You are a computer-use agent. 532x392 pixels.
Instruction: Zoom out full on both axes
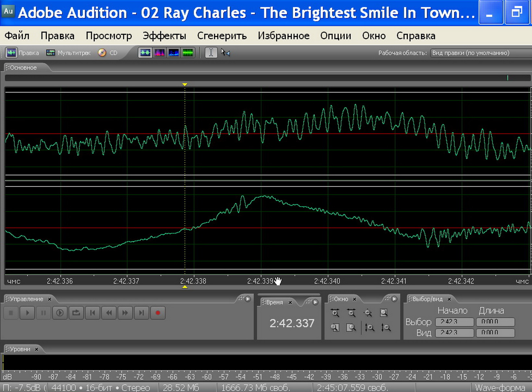click(x=368, y=313)
